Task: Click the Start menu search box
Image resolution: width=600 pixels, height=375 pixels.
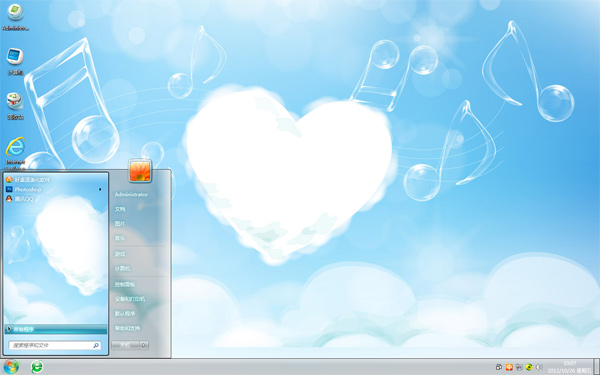Action: pyautogui.click(x=55, y=345)
